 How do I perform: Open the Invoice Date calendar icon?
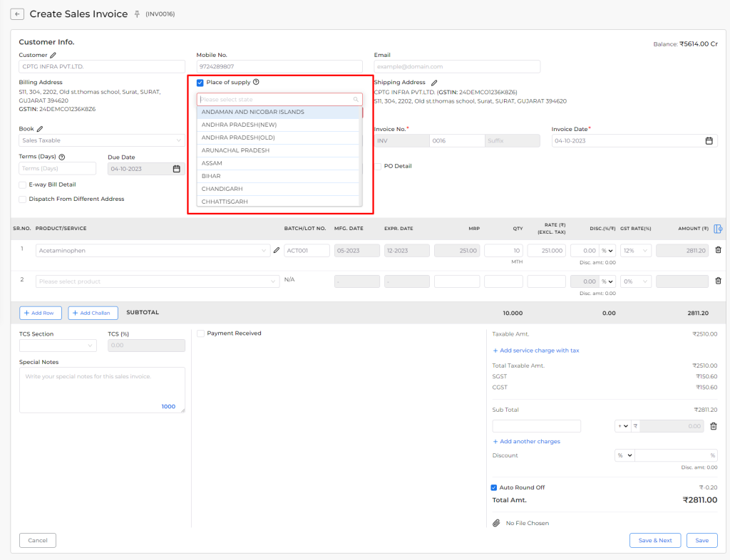click(x=709, y=140)
